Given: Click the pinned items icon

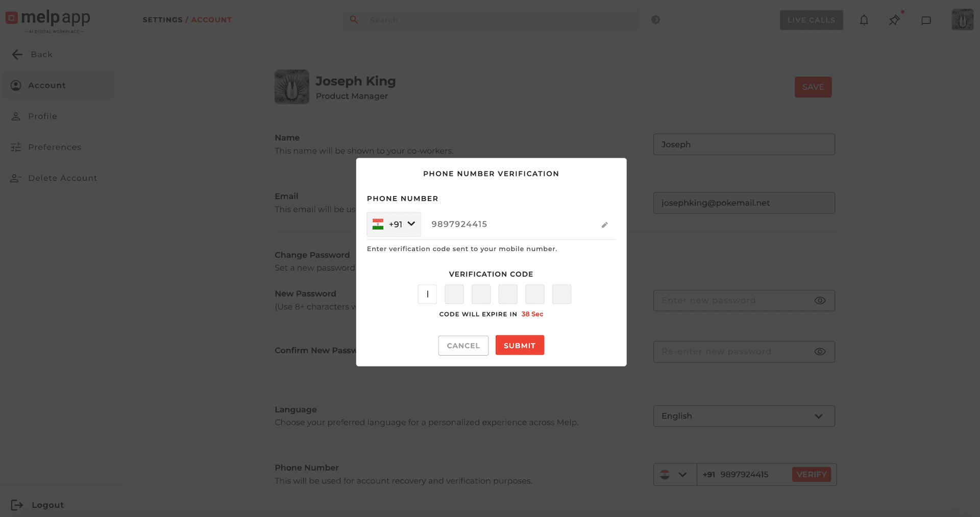Looking at the screenshot, I should [894, 20].
